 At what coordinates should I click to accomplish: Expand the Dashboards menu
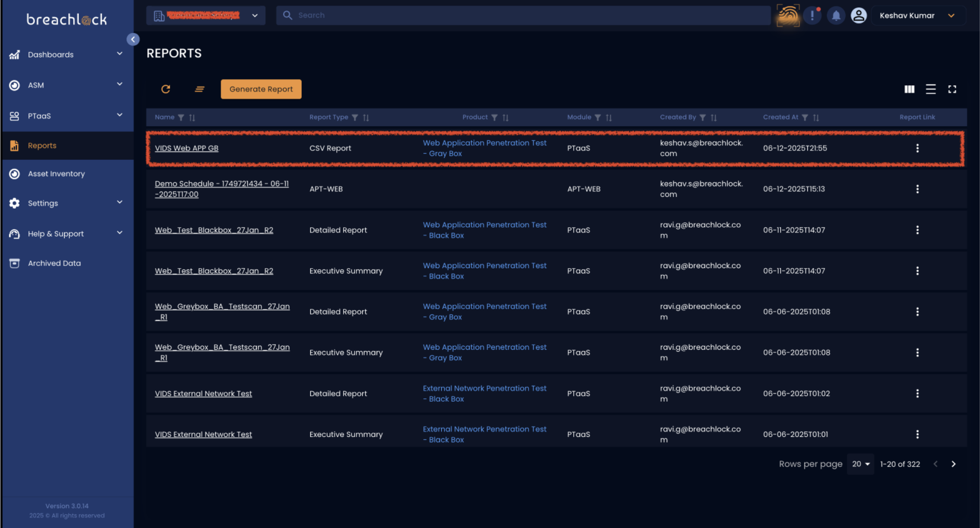coord(120,54)
